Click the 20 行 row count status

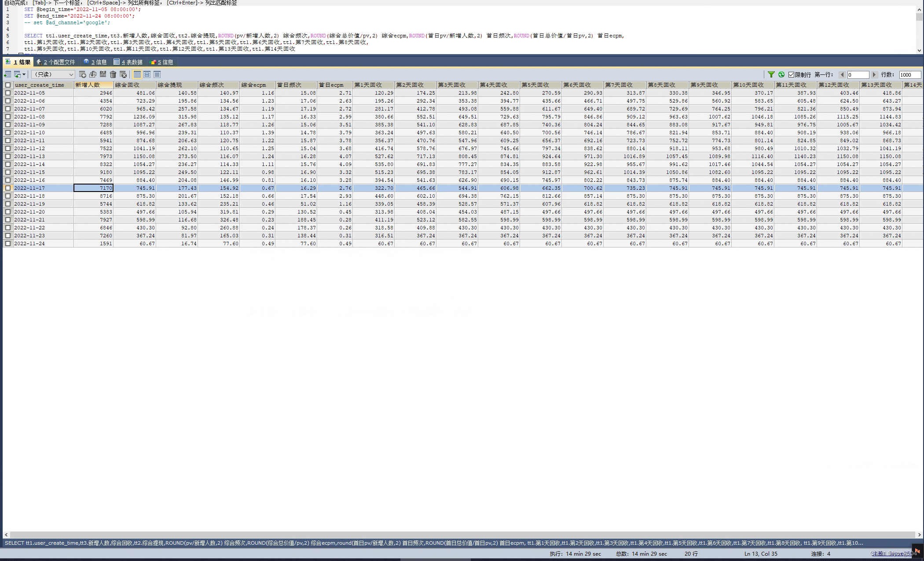(691, 554)
